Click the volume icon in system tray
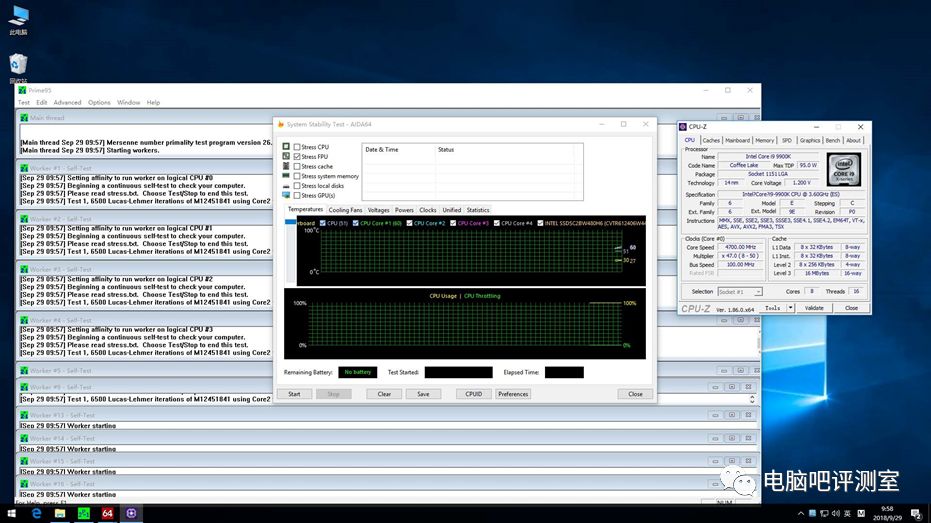The height and width of the screenshot is (523, 931). pyautogui.click(x=836, y=514)
